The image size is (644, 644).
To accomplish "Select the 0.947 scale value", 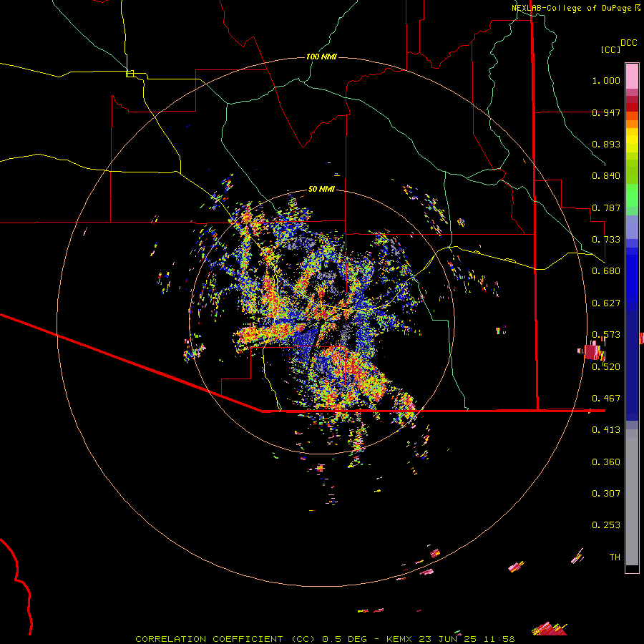I will (606, 112).
